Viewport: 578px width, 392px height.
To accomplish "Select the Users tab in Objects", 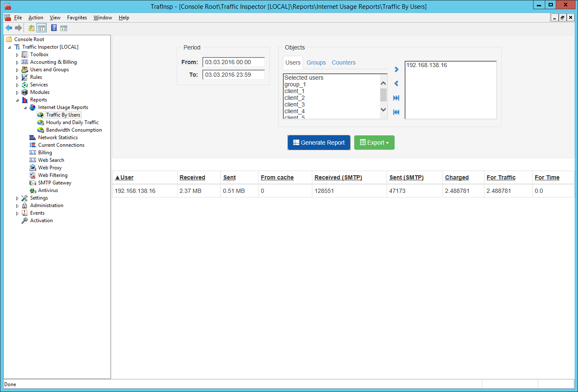I will click(293, 62).
